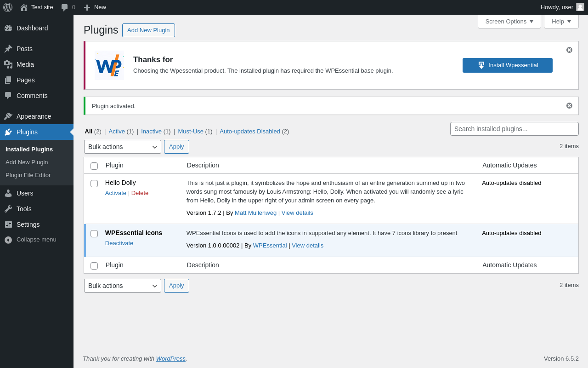Viewport: 588px width, 368px height.
Task: Open the WordPress link in footer
Action: click(171, 359)
